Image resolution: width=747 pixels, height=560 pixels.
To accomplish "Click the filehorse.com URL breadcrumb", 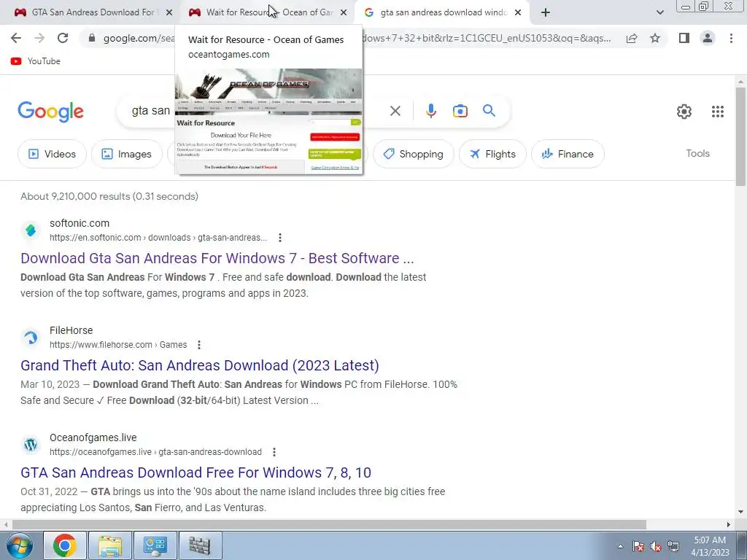I will (118, 345).
